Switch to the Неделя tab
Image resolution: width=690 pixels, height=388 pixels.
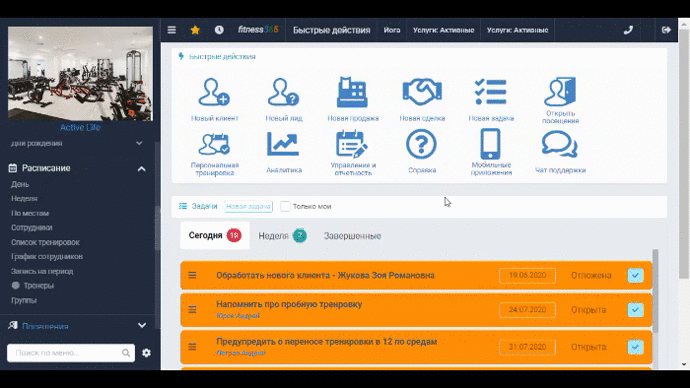283,236
